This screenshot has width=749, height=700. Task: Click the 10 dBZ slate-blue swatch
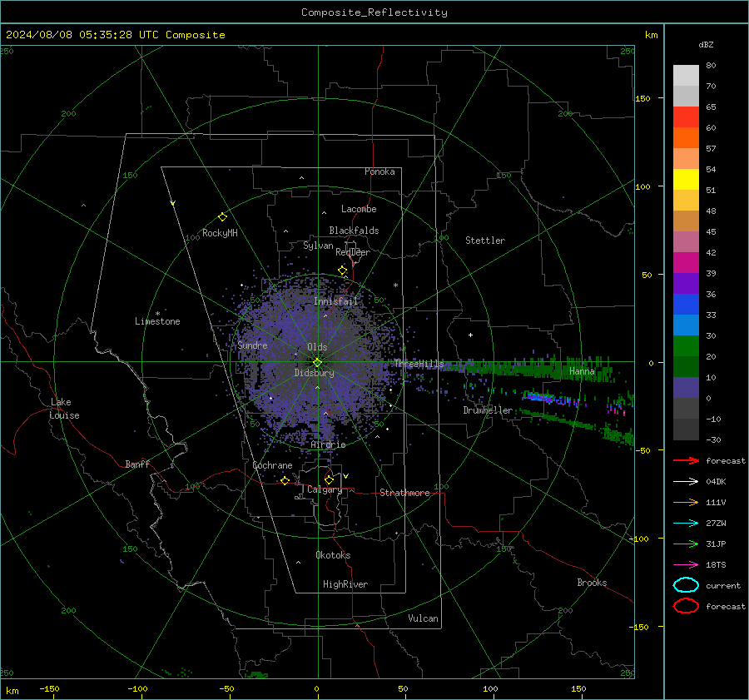(x=686, y=388)
